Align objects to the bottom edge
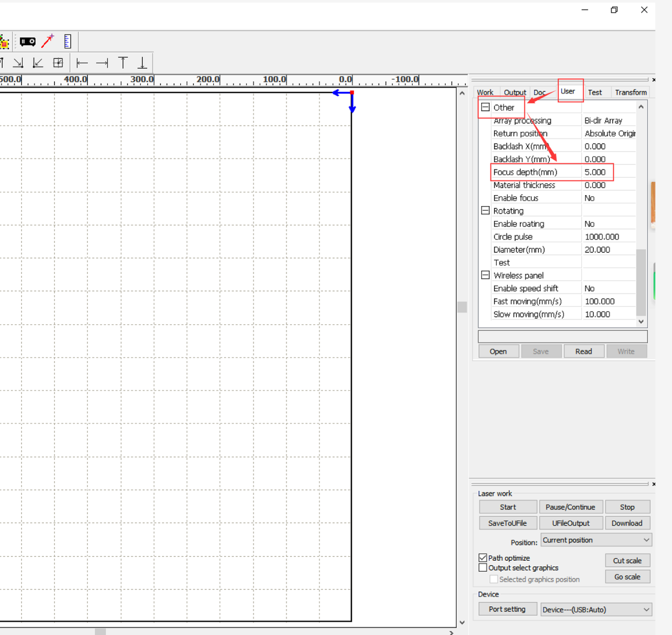Screen dimensions: 672x635 (x=142, y=63)
